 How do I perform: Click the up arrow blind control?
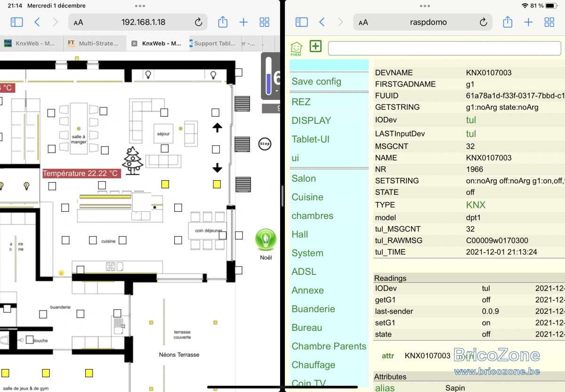click(217, 128)
